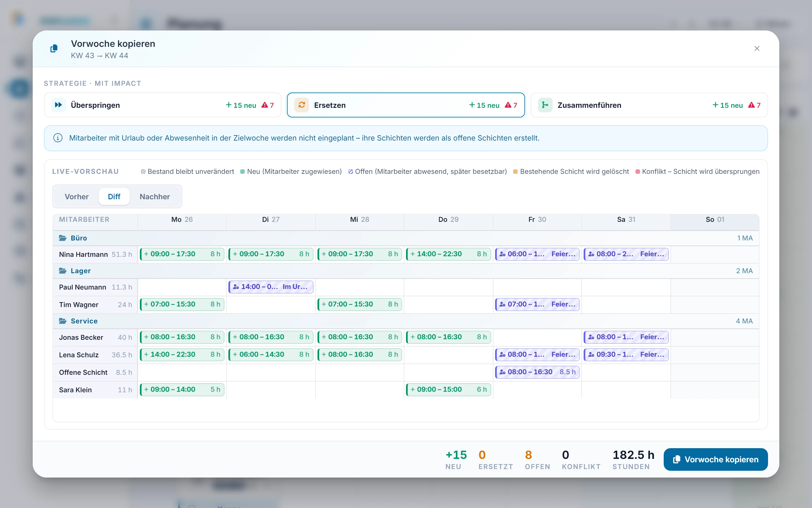Screen dimensions: 812x508
Task: Close the Vorwoche kopieren dialog
Action: (x=757, y=48)
